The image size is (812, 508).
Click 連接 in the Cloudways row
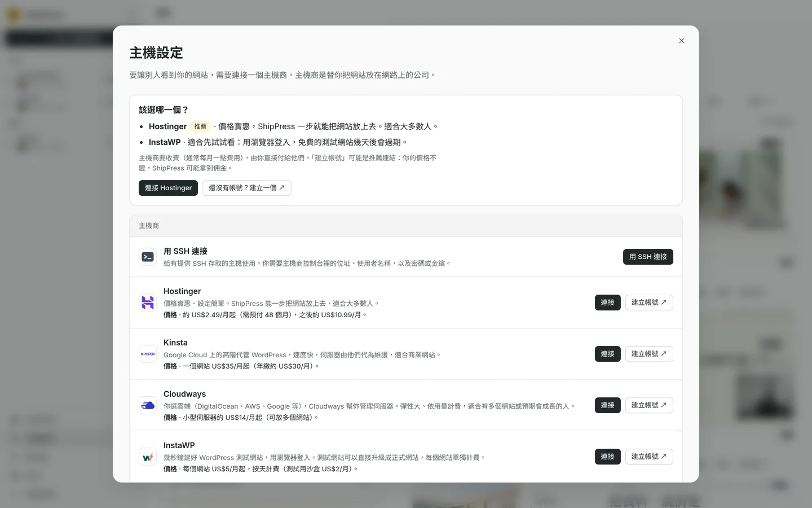pyautogui.click(x=607, y=405)
